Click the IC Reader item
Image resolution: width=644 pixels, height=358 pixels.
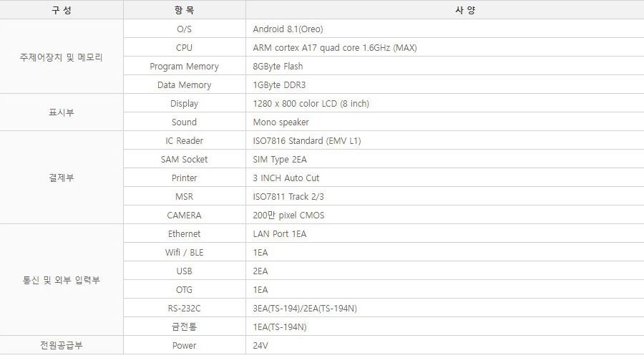pyautogui.click(x=184, y=141)
